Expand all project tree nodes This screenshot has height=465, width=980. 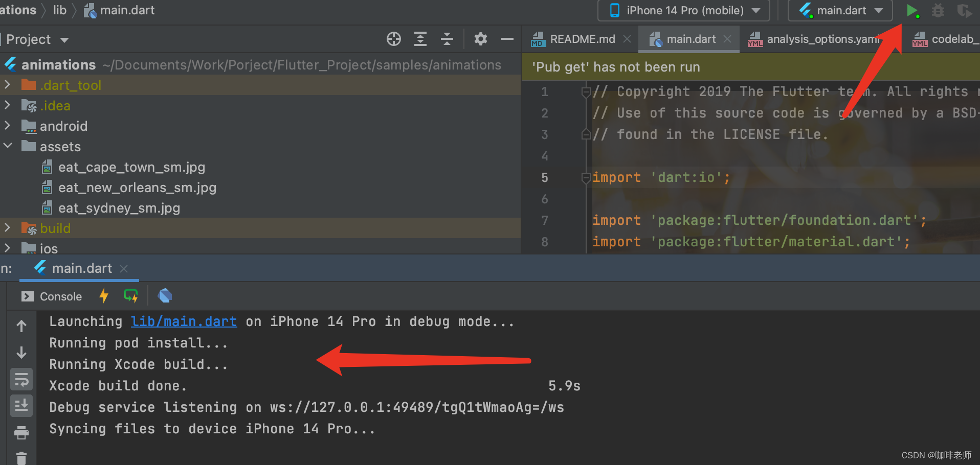point(420,39)
